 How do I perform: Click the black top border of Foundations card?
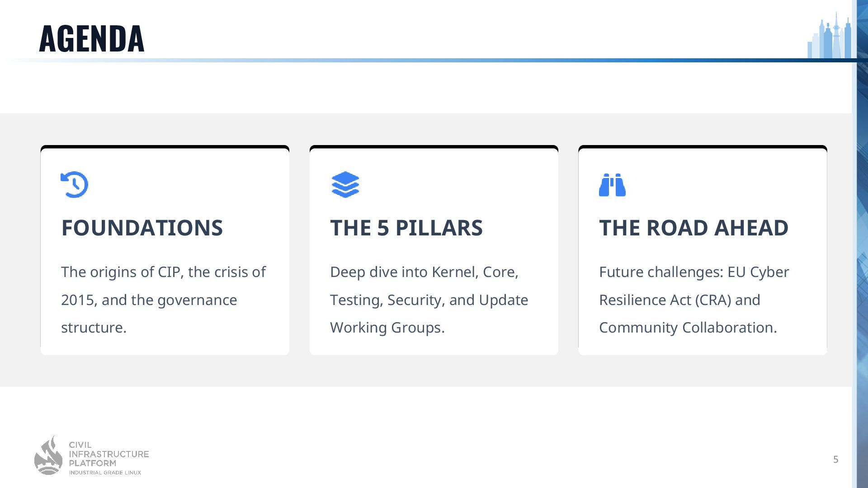tap(165, 147)
